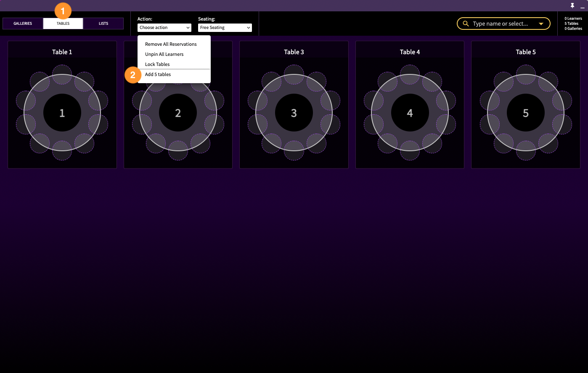Screen dimensions: 588x373
Task: Select the center of table number 1
Action: (x=62, y=113)
